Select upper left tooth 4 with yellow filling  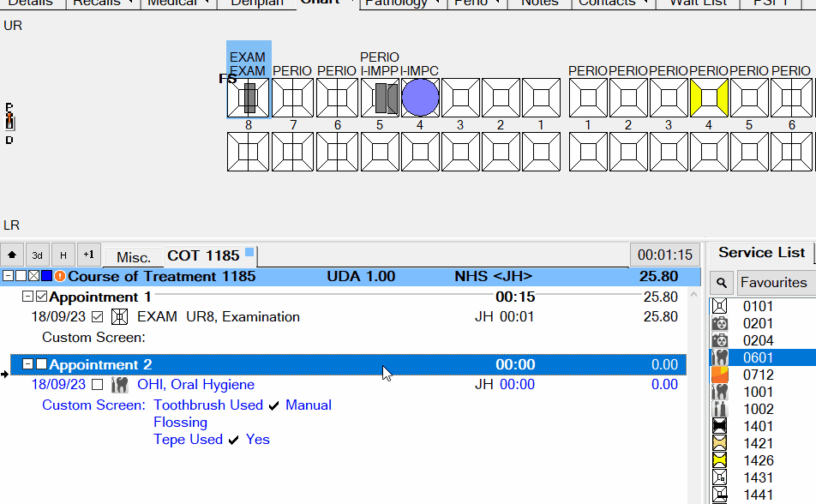709,98
